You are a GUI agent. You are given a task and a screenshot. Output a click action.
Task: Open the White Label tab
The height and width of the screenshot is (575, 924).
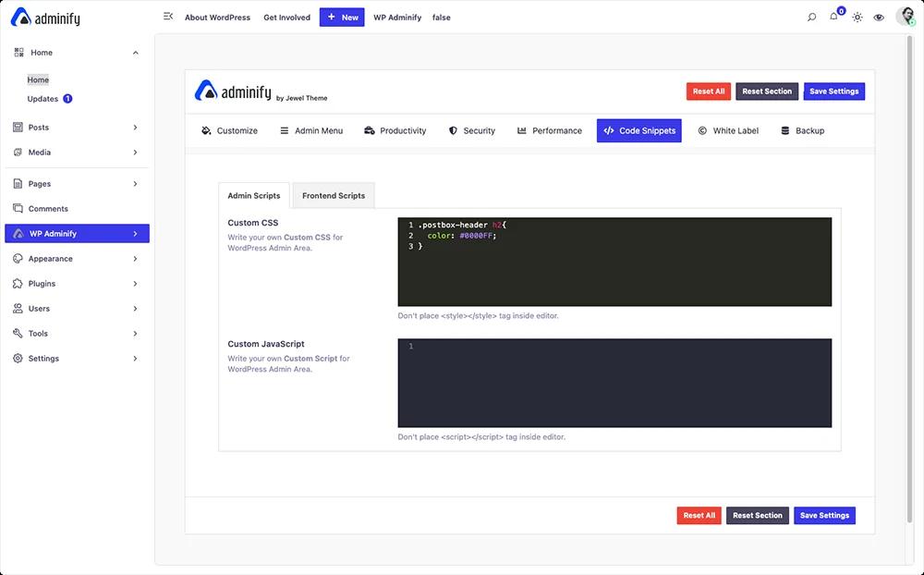coord(728,131)
